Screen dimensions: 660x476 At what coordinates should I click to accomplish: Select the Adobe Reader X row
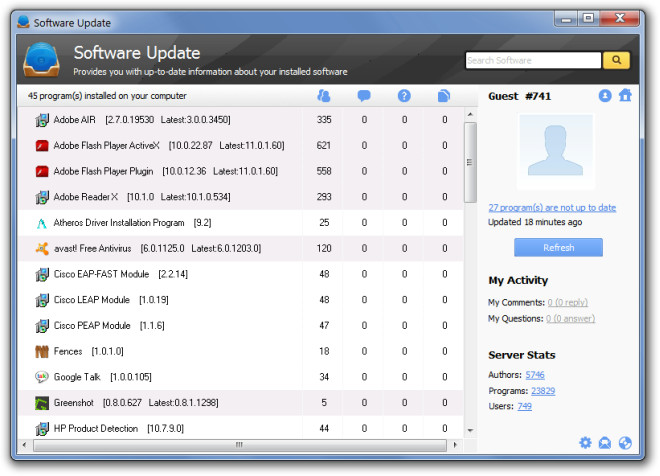(240, 197)
